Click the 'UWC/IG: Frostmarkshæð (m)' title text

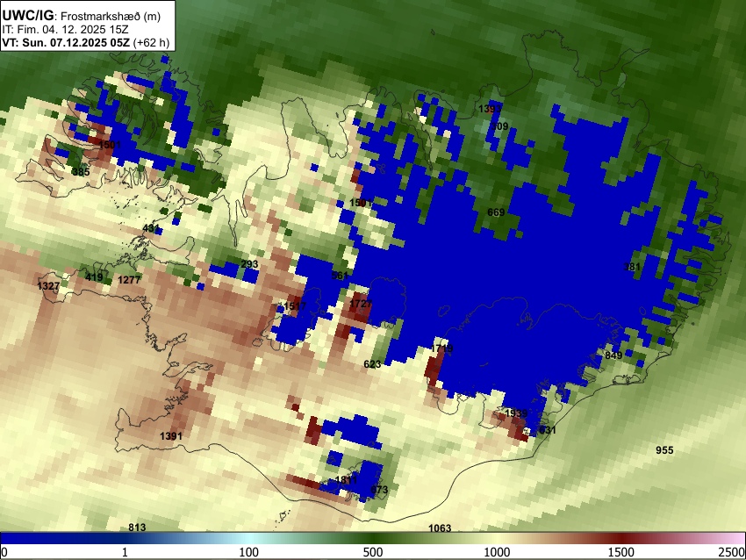(x=82, y=16)
